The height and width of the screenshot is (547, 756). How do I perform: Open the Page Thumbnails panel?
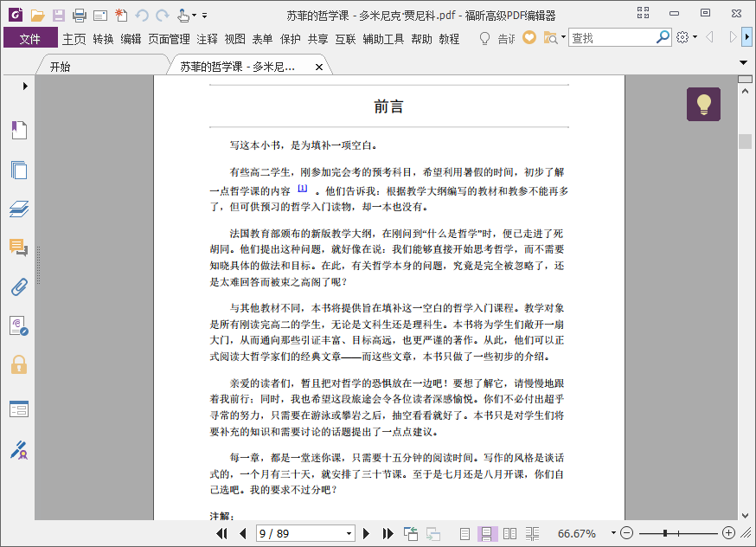[x=19, y=171]
